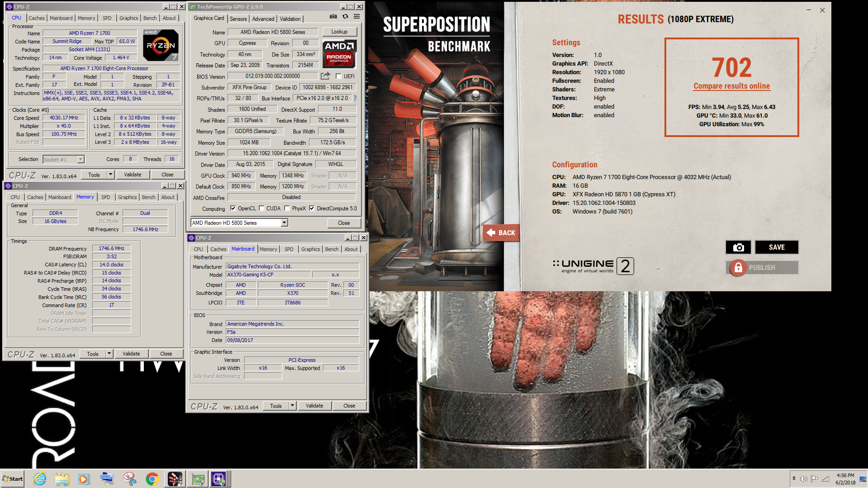Click the Show Desktop button
868x488 pixels.
(x=863, y=479)
